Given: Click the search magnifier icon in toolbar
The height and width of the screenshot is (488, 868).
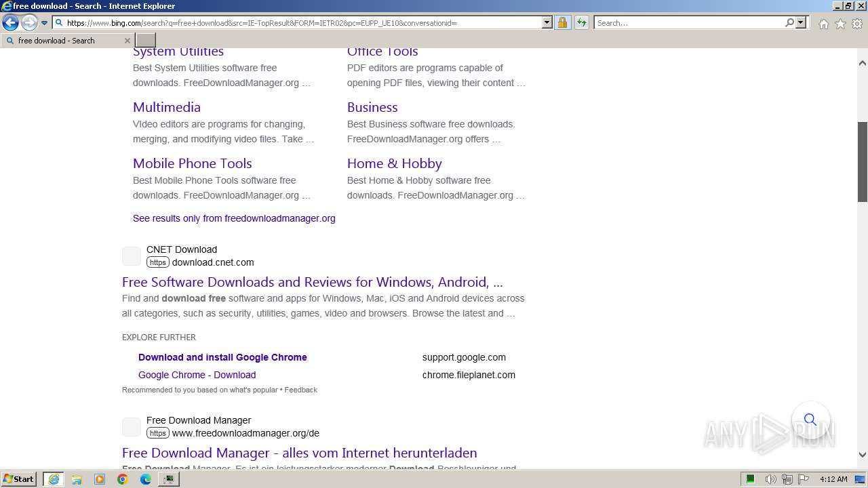Looking at the screenshot, I should tap(789, 23).
